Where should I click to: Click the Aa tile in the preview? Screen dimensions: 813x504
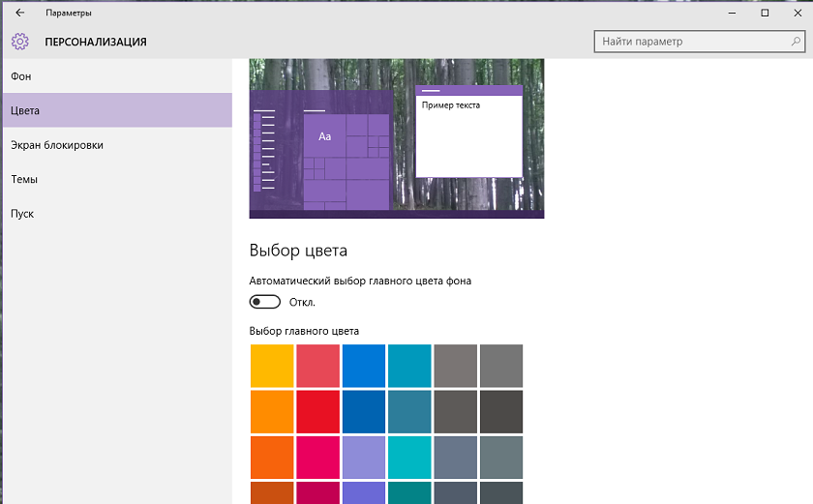[325, 136]
